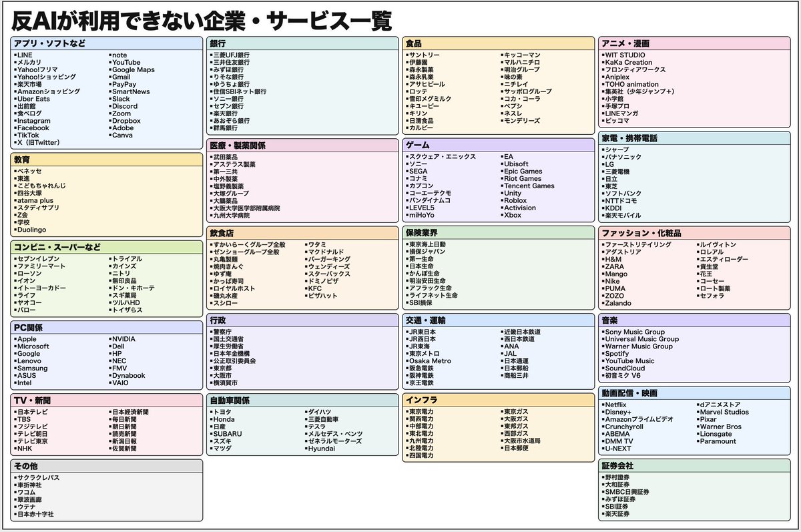Viewport: 801px width, 532px height.
Task: Click the "Hyundai" entry
Action: coord(322,449)
